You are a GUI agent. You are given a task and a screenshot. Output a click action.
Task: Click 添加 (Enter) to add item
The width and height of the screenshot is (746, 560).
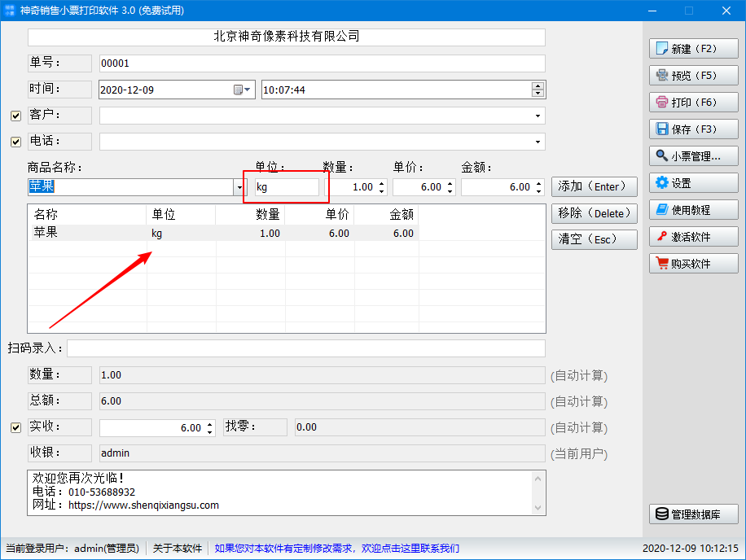click(595, 187)
